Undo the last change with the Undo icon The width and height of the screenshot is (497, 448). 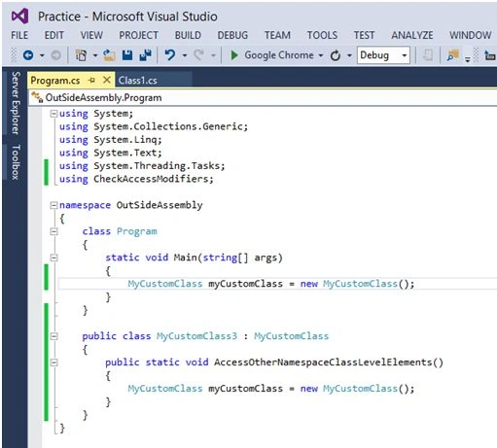[x=170, y=55]
